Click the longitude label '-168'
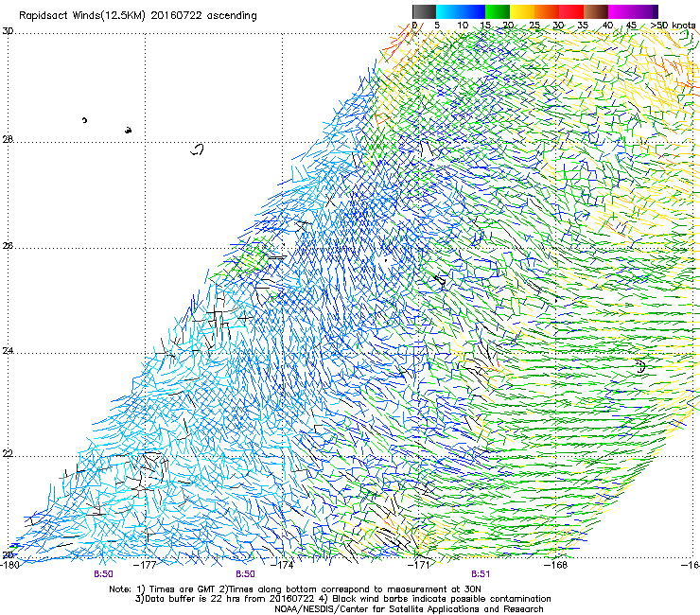 pos(556,565)
